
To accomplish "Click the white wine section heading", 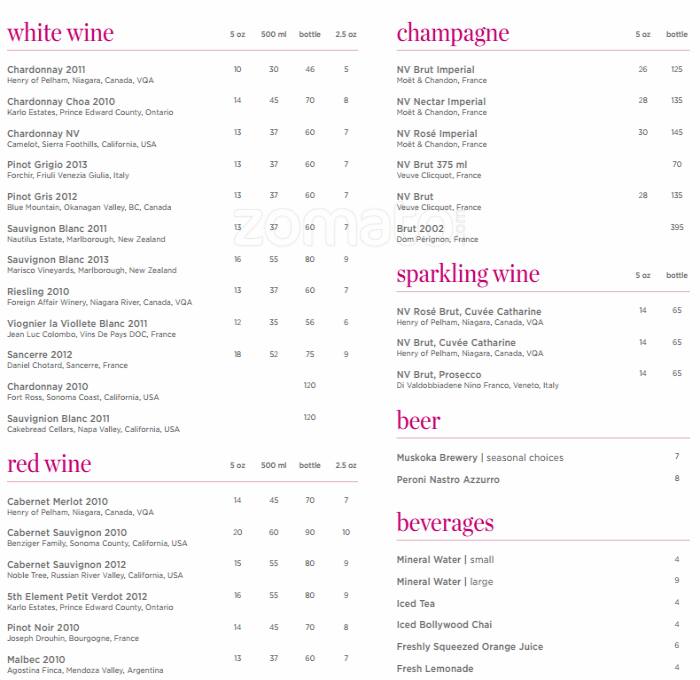I will click(x=60, y=33).
